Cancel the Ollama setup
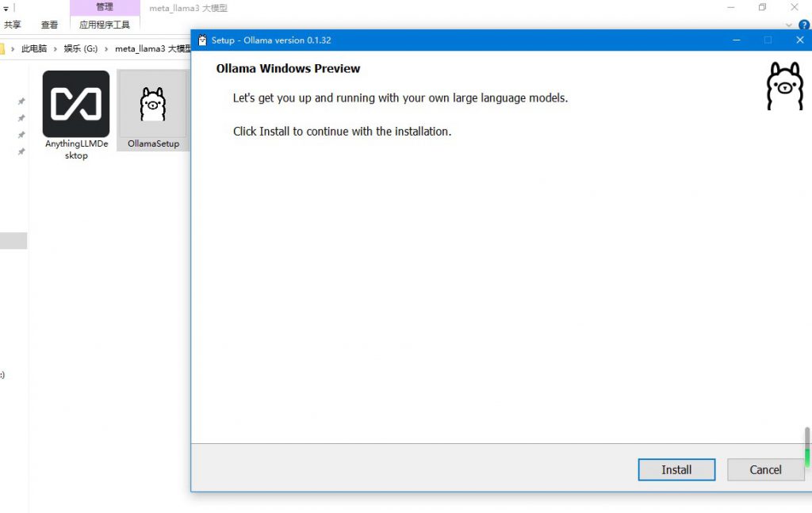 (x=765, y=469)
